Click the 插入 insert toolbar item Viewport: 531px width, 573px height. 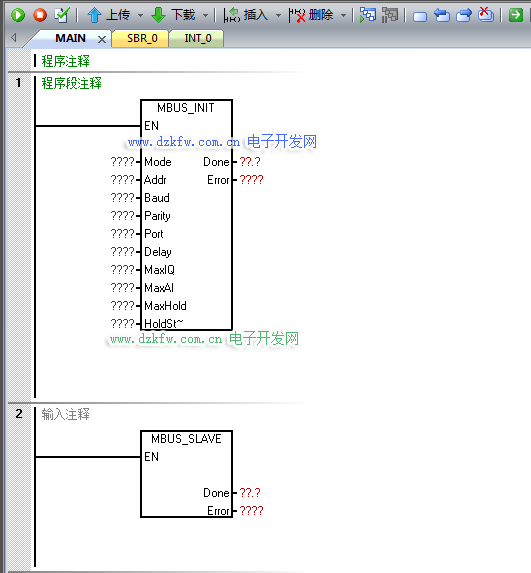click(246, 15)
